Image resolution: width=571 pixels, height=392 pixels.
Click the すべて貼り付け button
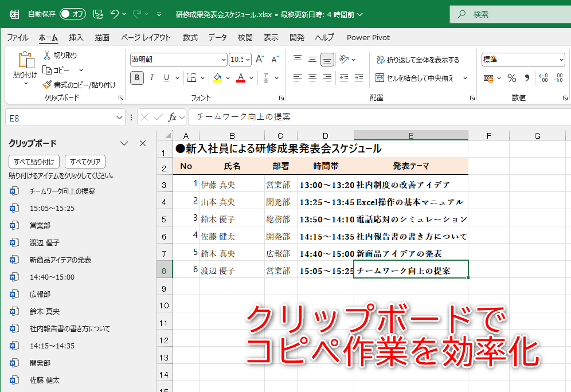click(x=34, y=161)
